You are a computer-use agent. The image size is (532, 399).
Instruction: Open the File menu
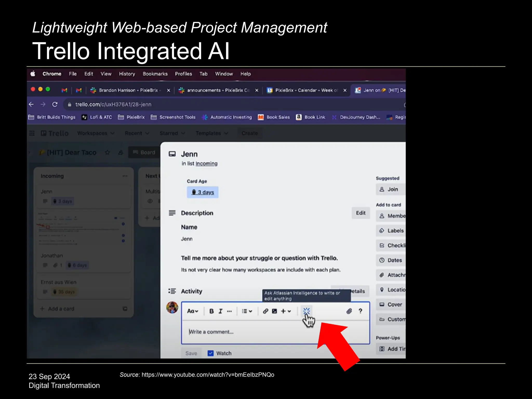coord(73,74)
